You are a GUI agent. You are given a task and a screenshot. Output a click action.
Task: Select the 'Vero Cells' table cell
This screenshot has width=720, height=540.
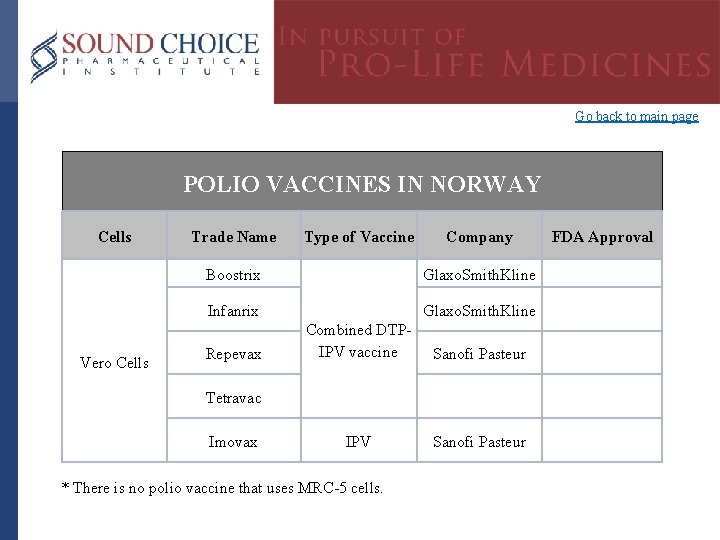(115, 362)
